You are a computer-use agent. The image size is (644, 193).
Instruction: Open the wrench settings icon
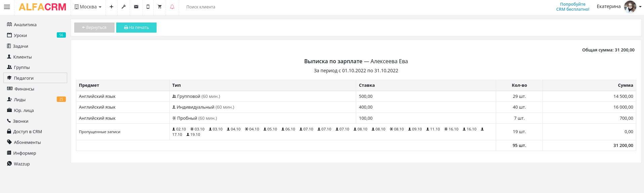[124, 7]
